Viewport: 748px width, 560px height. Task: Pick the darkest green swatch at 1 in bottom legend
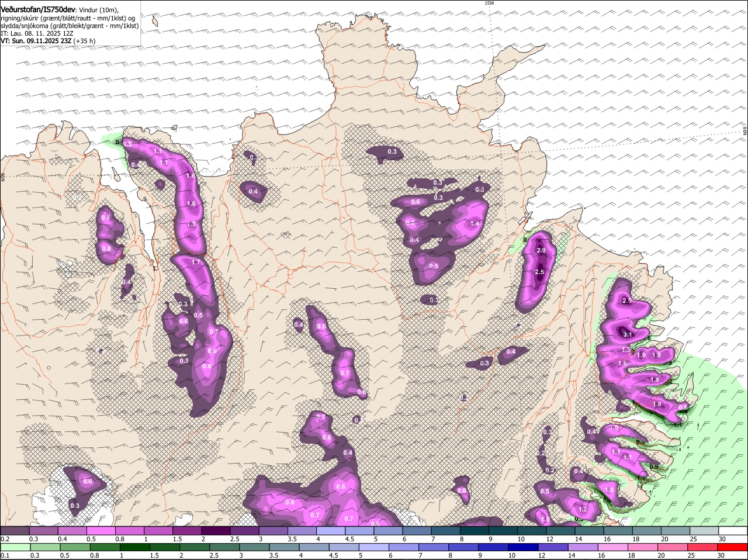(135, 547)
